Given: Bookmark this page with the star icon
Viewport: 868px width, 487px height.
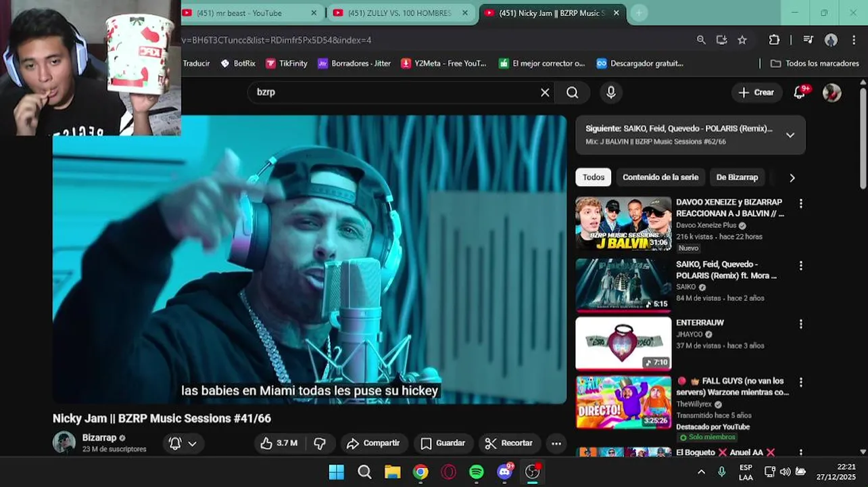Looking at the screenshot, I should 742,40.
